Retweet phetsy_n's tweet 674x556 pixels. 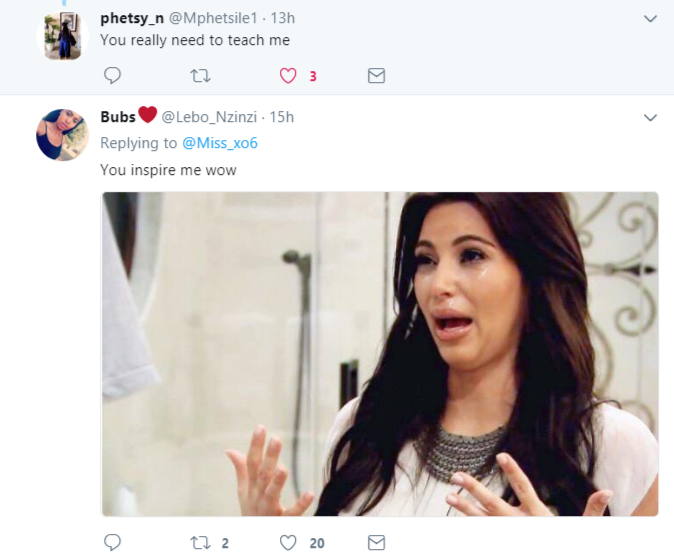pos(200,76)
